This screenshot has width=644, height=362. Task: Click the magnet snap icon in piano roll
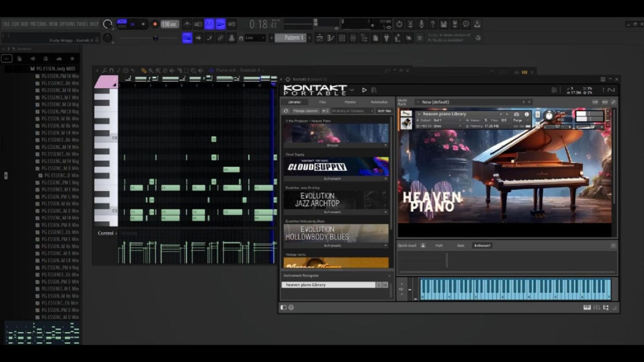click(112, 70)
